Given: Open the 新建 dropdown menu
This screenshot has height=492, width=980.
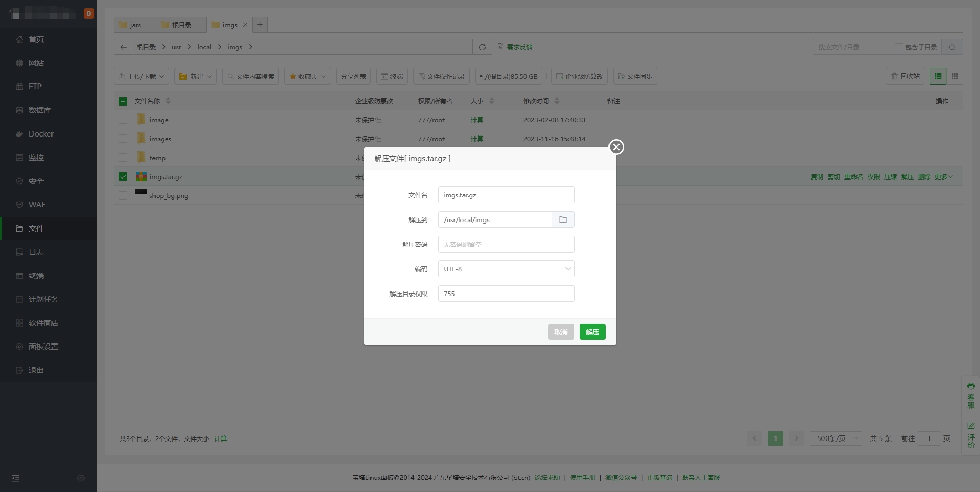Looking at the screenshot, I should coord(195,76).
